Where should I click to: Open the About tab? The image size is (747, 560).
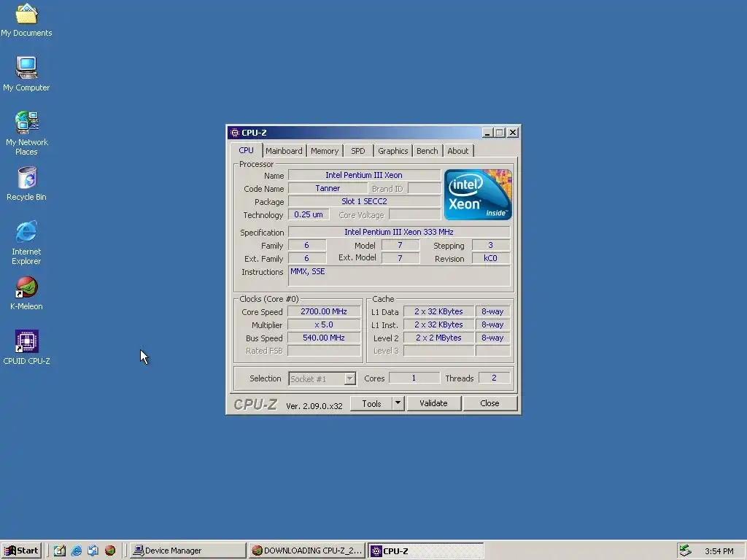[458, 151]
